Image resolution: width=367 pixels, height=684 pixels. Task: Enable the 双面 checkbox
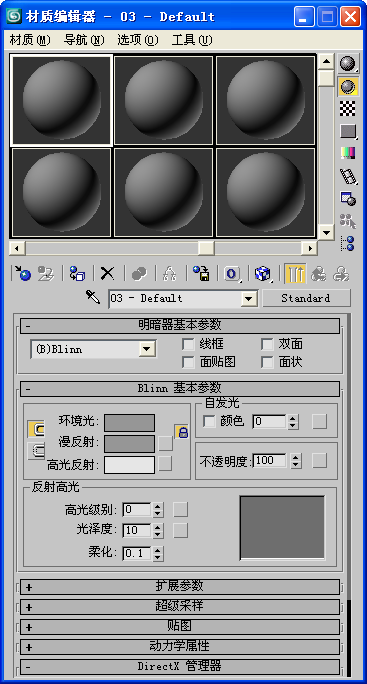267,344
